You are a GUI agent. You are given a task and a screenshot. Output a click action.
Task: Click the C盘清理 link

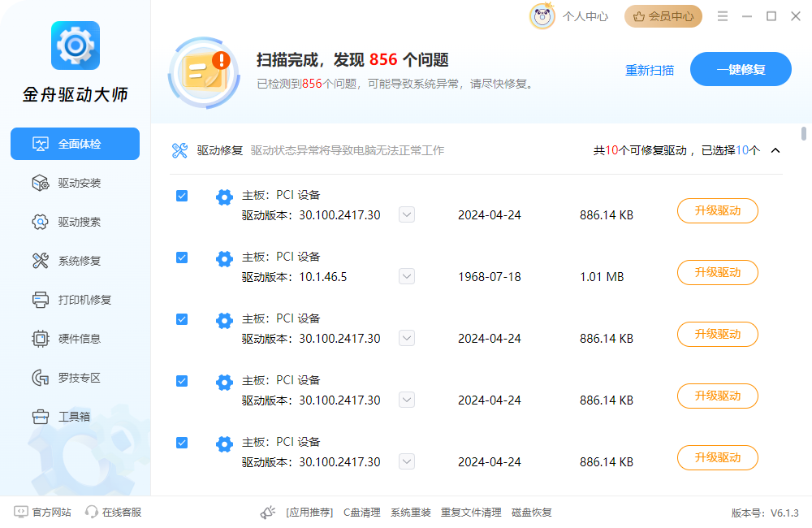coord(362,513)
